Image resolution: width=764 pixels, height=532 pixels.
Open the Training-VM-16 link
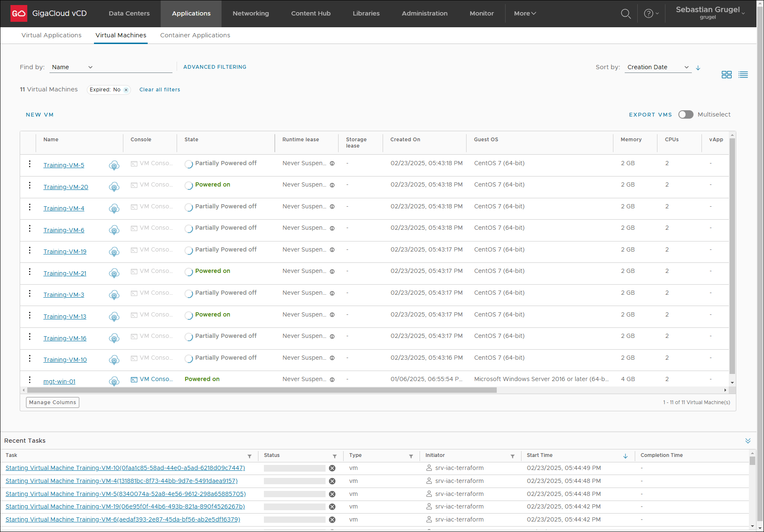pos(65,338)
